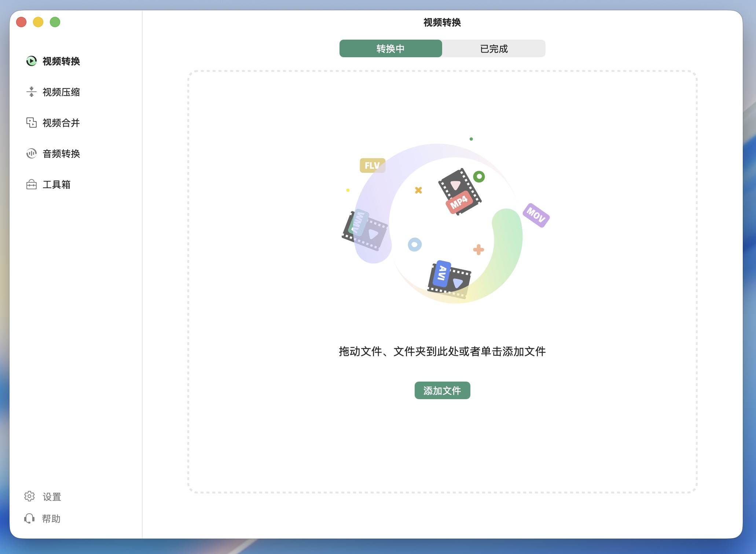Click the audio convert waveform icon
756x554 pixels.
click(32, 153)
